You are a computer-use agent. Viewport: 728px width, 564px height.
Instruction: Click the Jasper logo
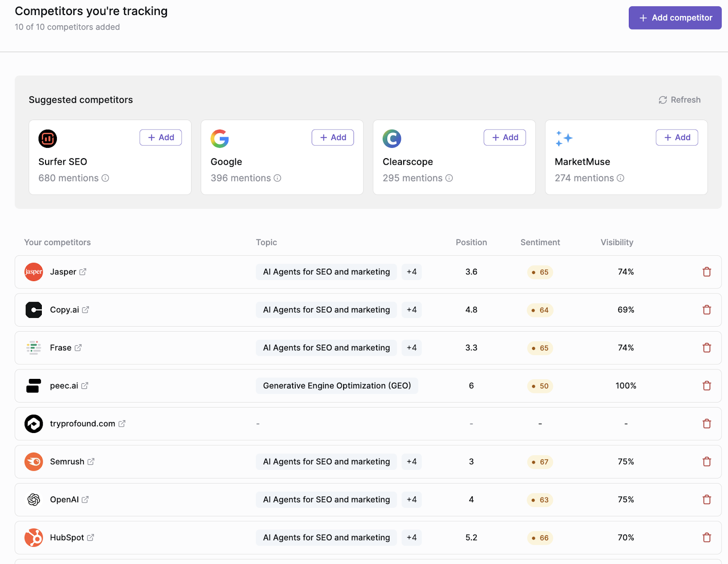(34, 272)
